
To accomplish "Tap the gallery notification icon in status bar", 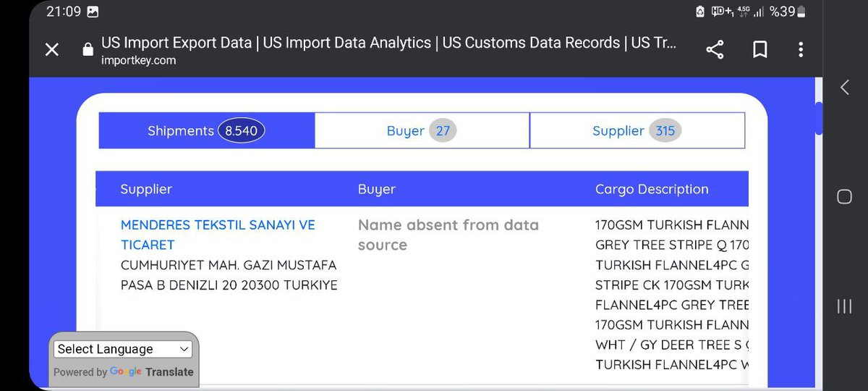I will click(x=93, y=12).
